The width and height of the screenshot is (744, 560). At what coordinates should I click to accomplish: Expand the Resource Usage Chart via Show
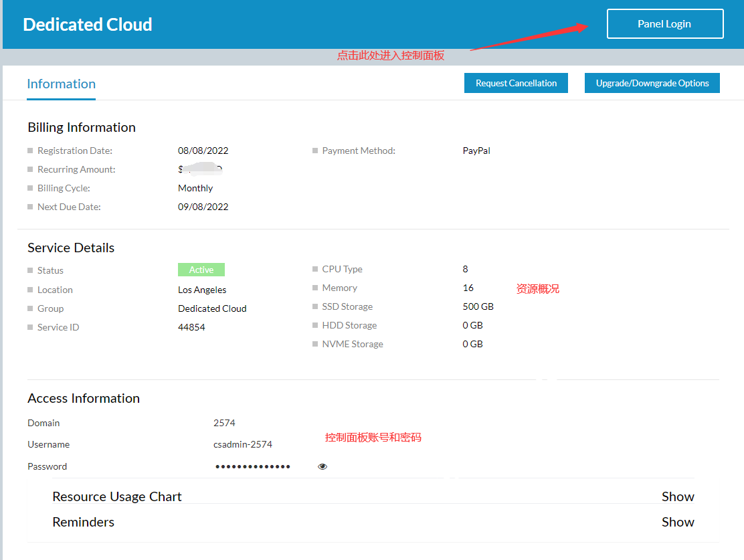point(677,496)
